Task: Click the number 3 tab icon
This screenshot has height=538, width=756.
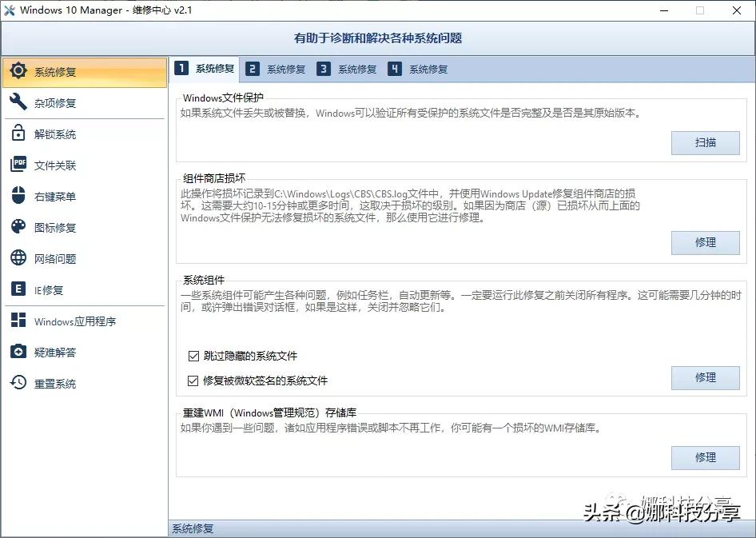Action: 324,69
